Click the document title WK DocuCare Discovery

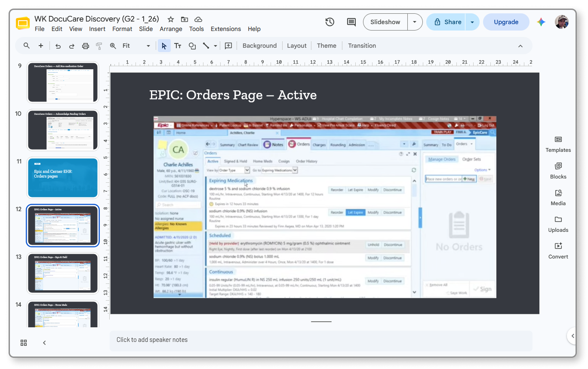click(97, 19)
